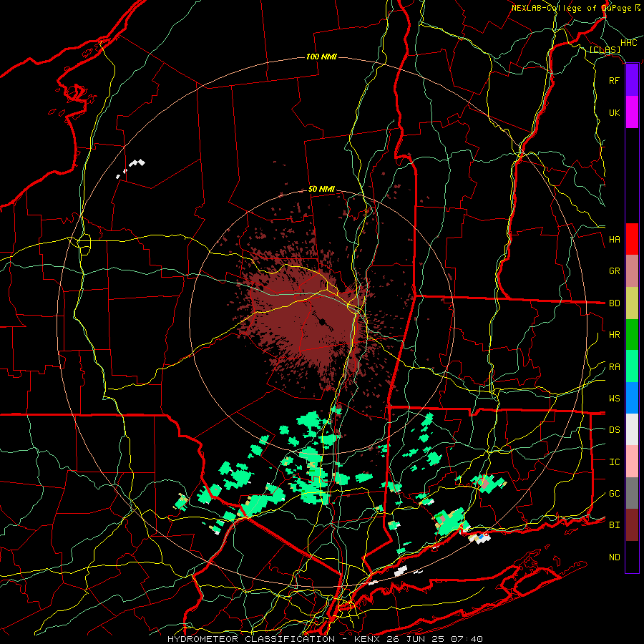Click the 50 NMI range ring label
This screenshot has width=644, height=644.
click(321, 190)
